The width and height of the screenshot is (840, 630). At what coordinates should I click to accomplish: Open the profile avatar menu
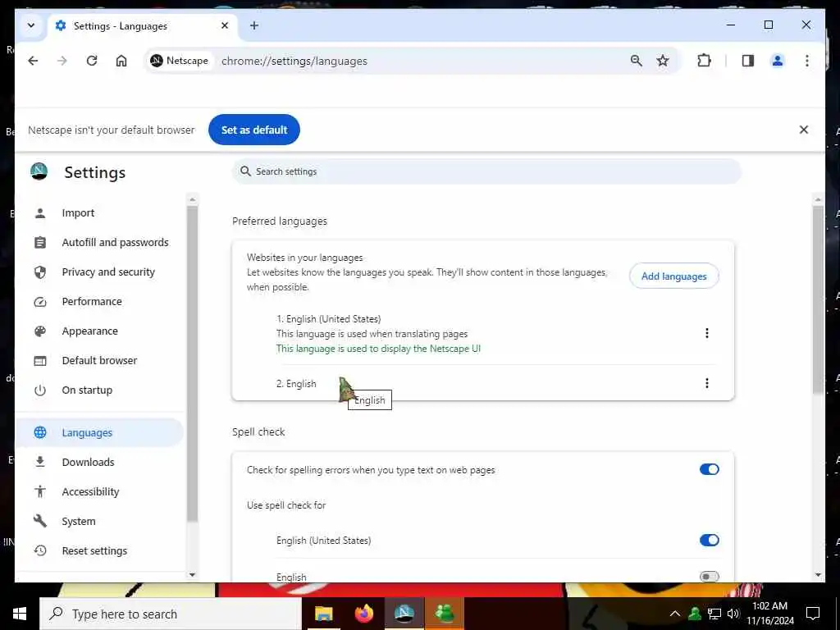pos(778,61)
